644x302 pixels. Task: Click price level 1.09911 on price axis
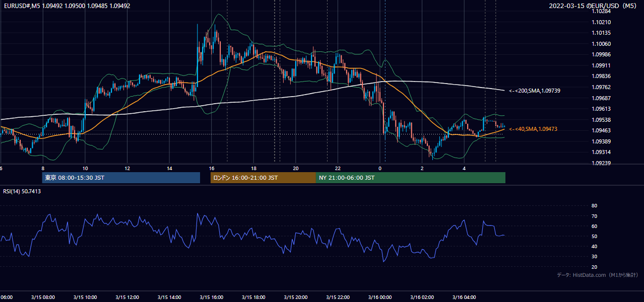pos(602,65)
